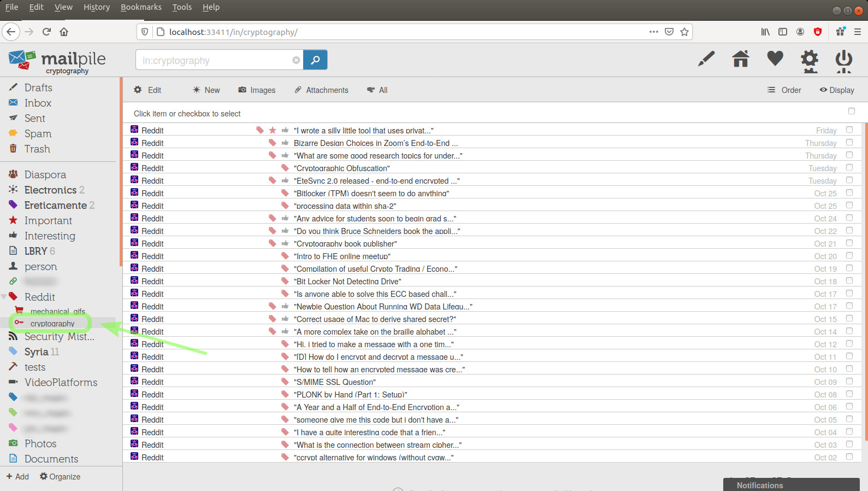
Task: Open "Cryptography book publisher" message
Action: [345, 243]
